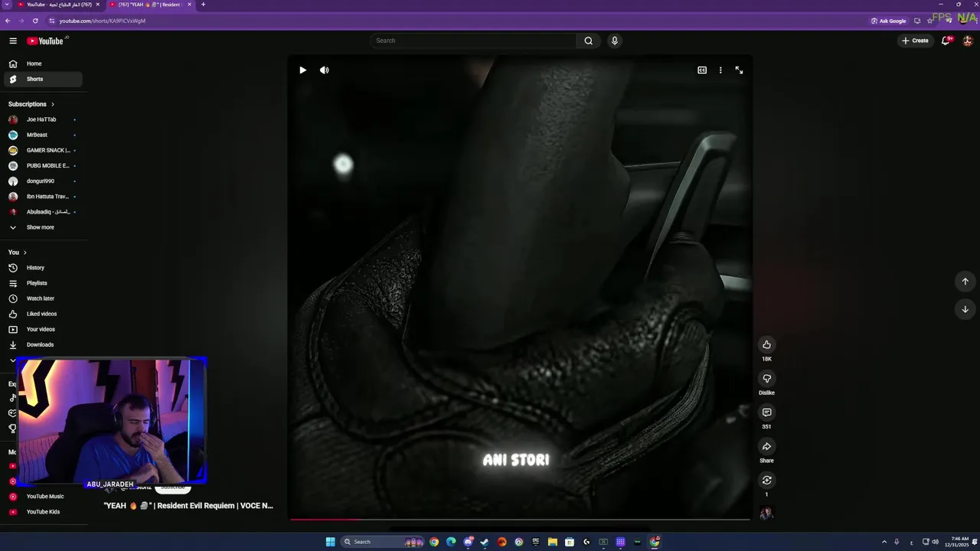This screenshot has height=551, width=980.
Task: Open Discord from the taskbar
Action: click(x=469, y=542)
